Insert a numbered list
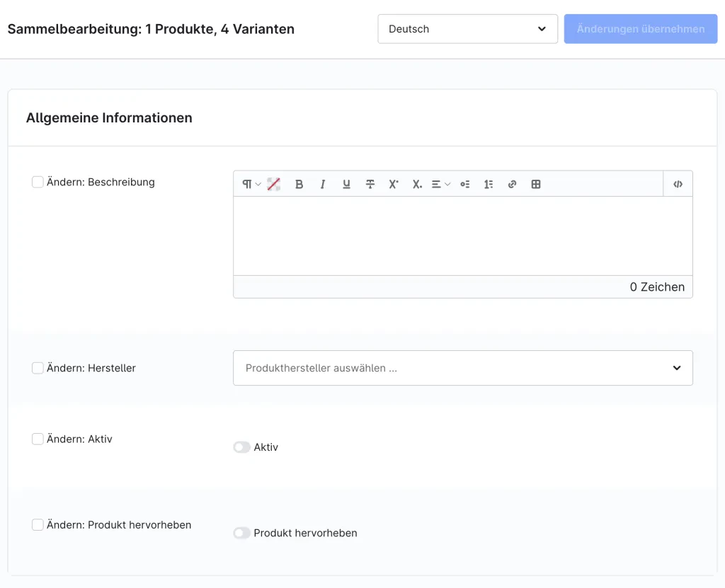 (x=489, y=184)
